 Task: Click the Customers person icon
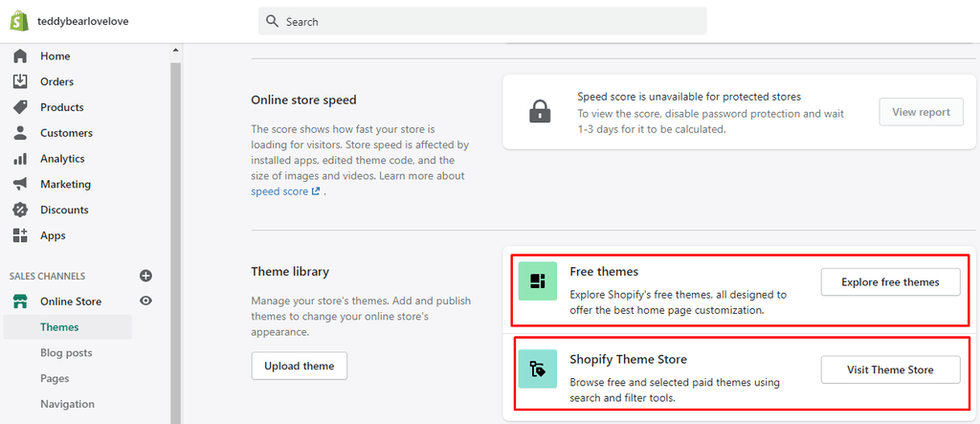click(x=20, y=133)
